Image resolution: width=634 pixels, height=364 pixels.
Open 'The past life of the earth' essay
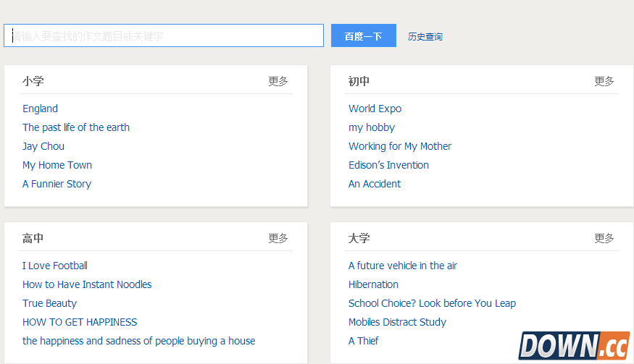[76, 127]
